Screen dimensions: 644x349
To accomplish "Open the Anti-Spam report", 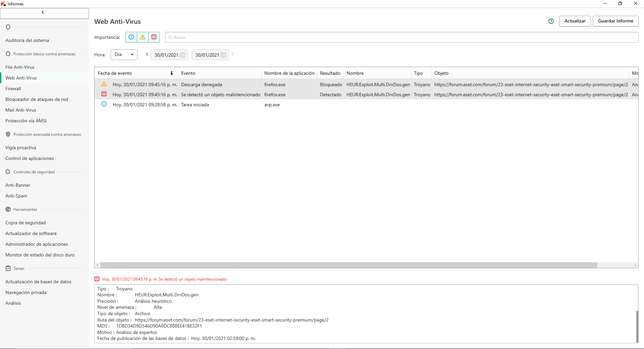I will (x=16, y=196).
